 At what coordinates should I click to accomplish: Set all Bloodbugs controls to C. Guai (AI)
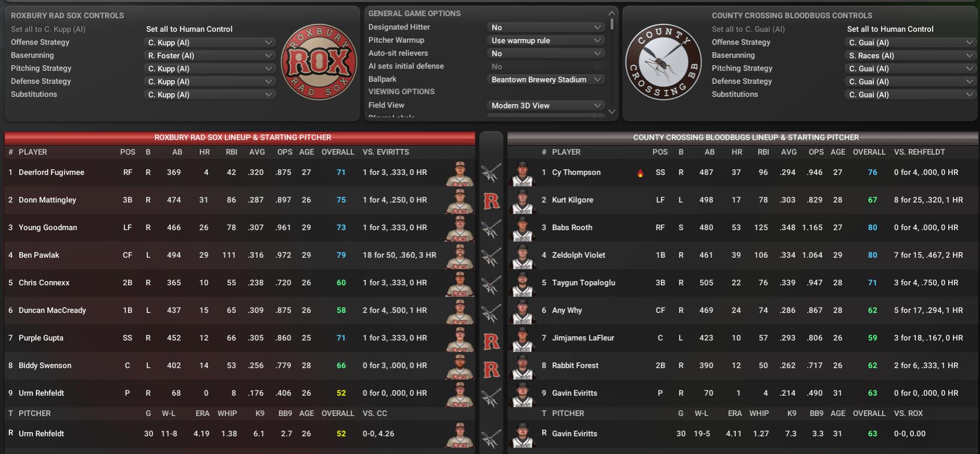[x=748, y=29]
